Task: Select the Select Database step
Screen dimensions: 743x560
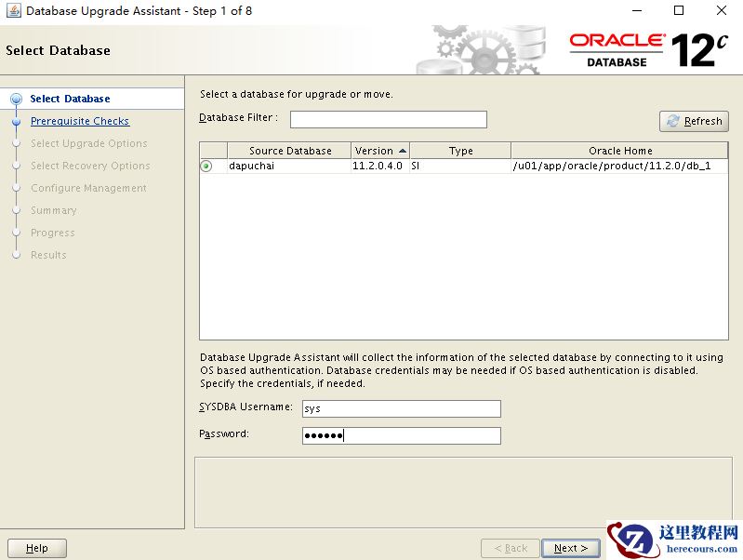Action: click(70, 99)
